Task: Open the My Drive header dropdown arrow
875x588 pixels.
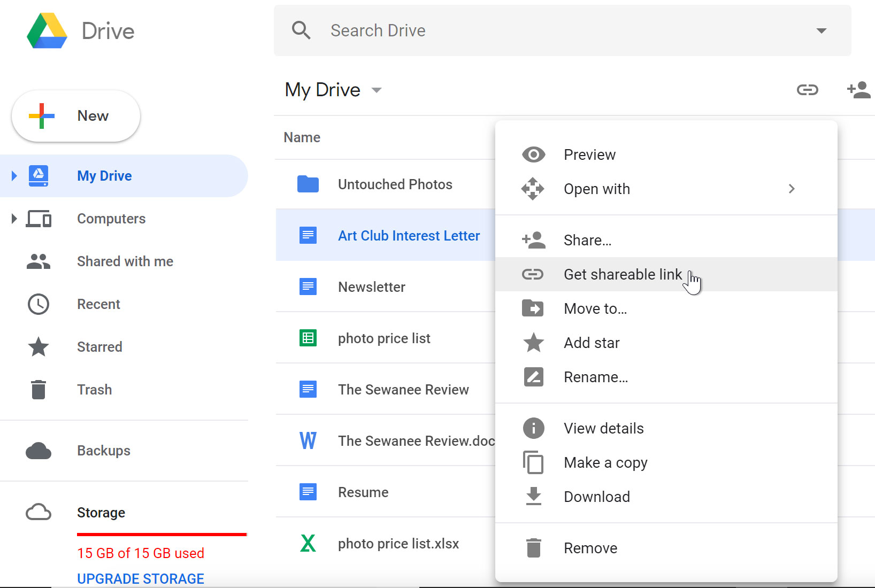Action: point(377,90)
